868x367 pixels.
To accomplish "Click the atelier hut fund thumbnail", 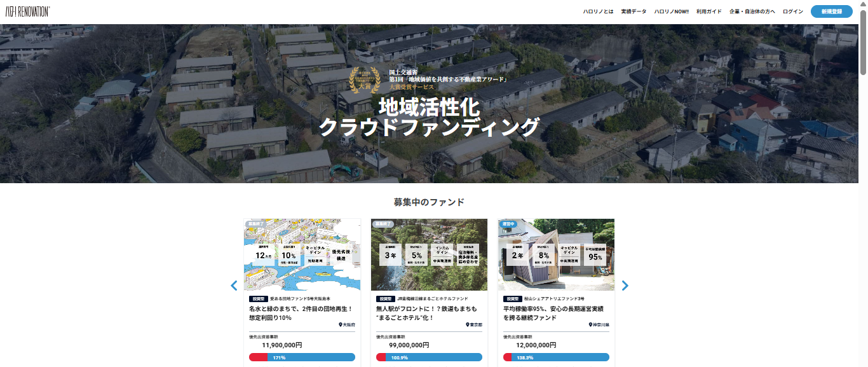I will [556, 254].
